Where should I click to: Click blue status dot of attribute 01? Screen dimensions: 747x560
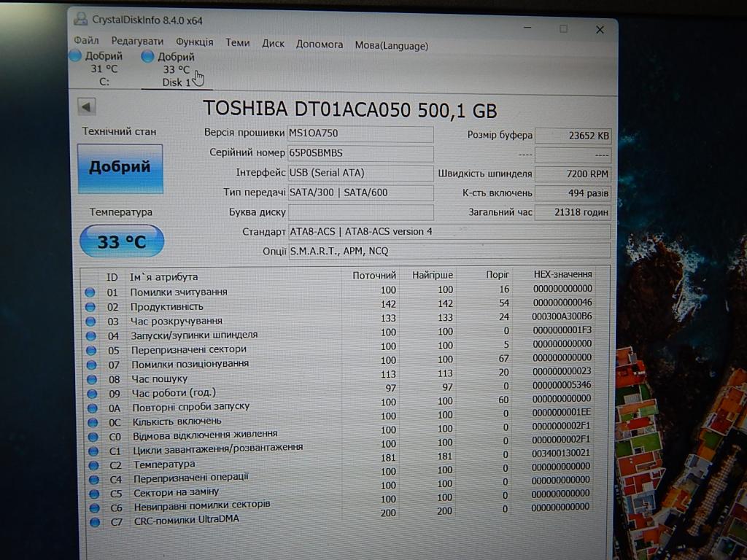(x=90, y=292)
